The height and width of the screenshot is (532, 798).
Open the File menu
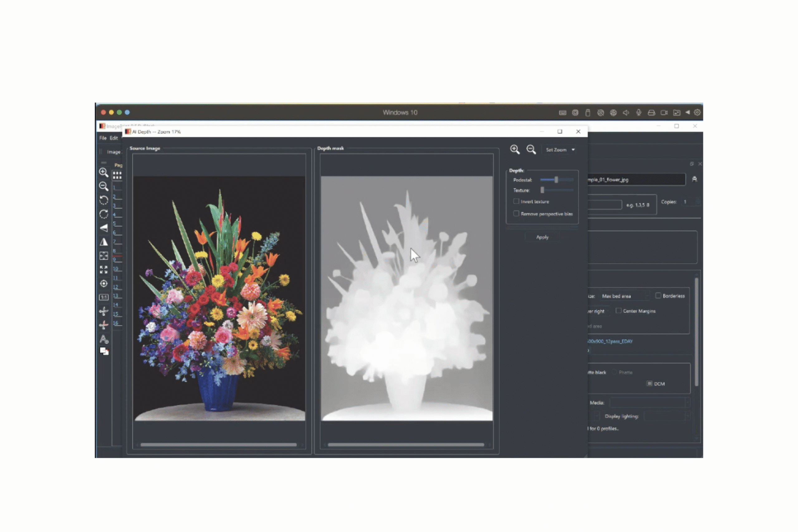coord(103,138)
